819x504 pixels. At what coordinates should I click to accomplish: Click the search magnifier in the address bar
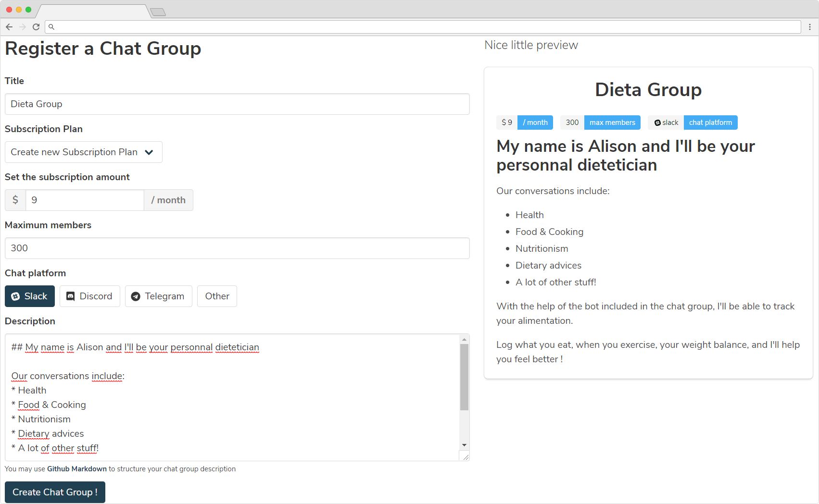click(51, 27)
